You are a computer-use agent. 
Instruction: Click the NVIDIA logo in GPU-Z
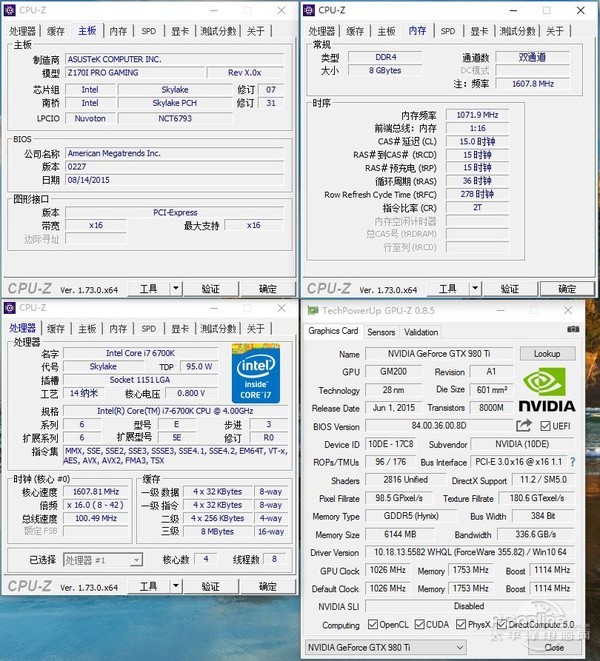point(546,389)
